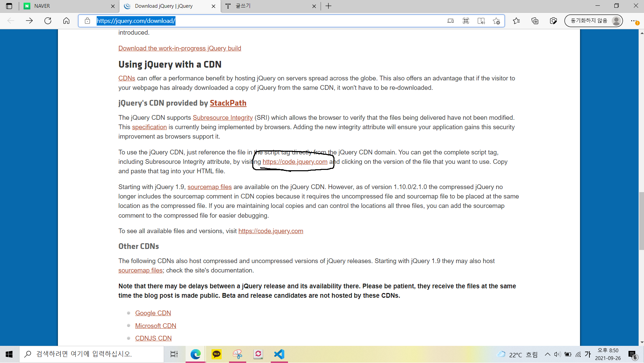The height and width of the screenshot is (363, 644).
Task: Open the sourcemap files link after jQuery 1.9
Action: 210,187
